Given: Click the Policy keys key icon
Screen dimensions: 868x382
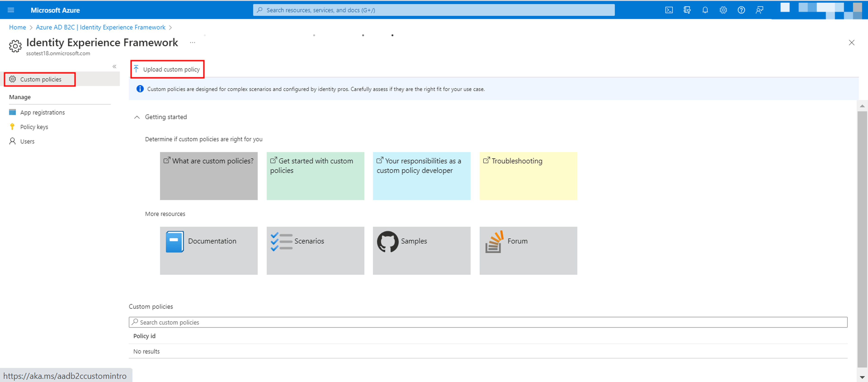Looking at the screenshot, I should tap(12, 127).
